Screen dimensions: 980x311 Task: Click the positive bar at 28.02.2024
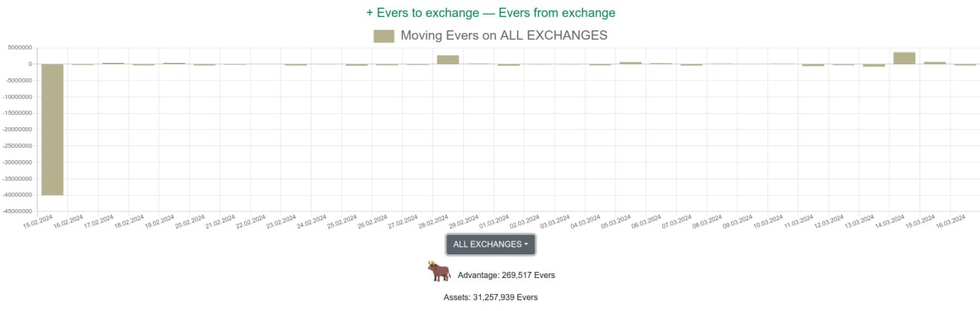click(x=448, y=59)
